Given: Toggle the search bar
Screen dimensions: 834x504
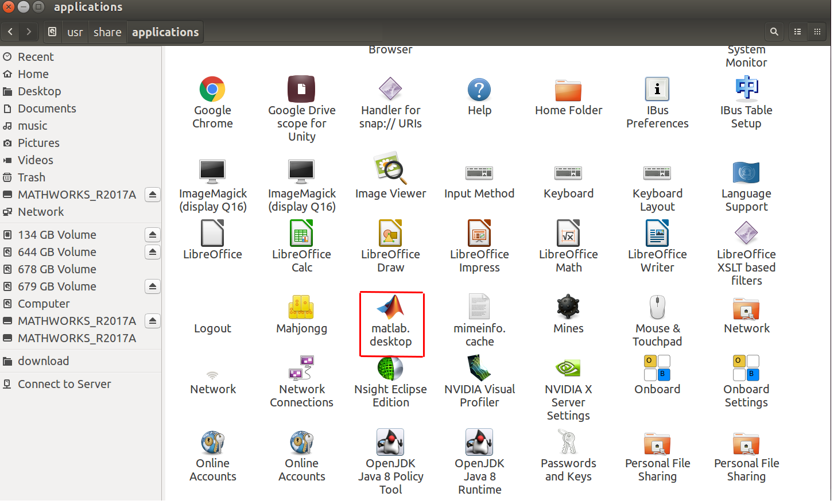Looking at the screenshot, I should point(774,32).
